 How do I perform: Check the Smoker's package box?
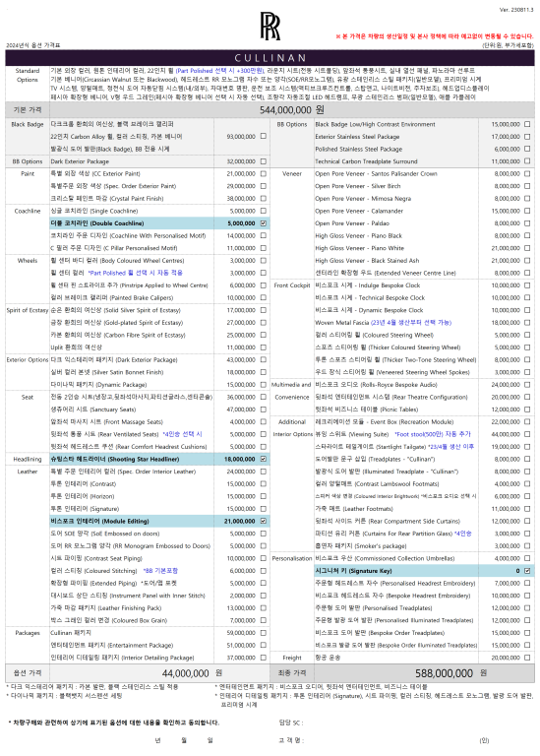point(527,545)
